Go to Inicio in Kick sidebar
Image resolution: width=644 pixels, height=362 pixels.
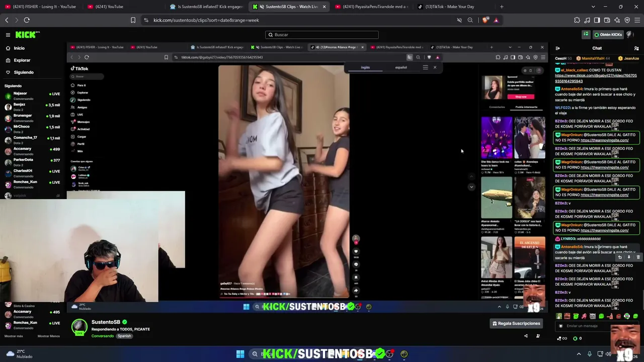pyautogui.click(x=19, y=48)
